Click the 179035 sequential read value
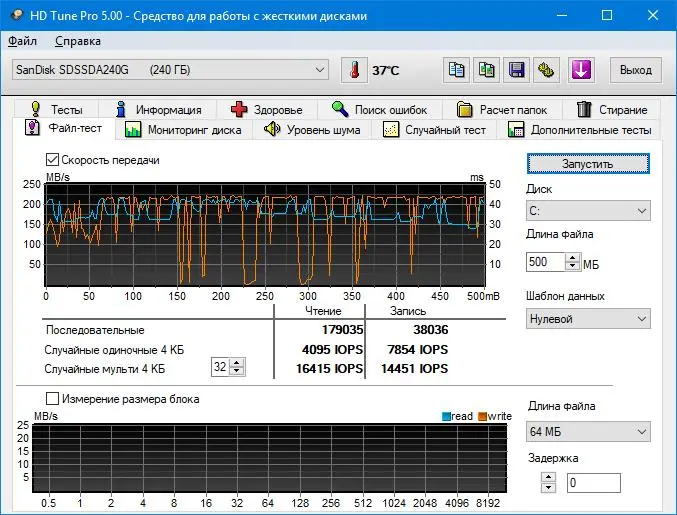677x515 pixels. tap(342, 329)
